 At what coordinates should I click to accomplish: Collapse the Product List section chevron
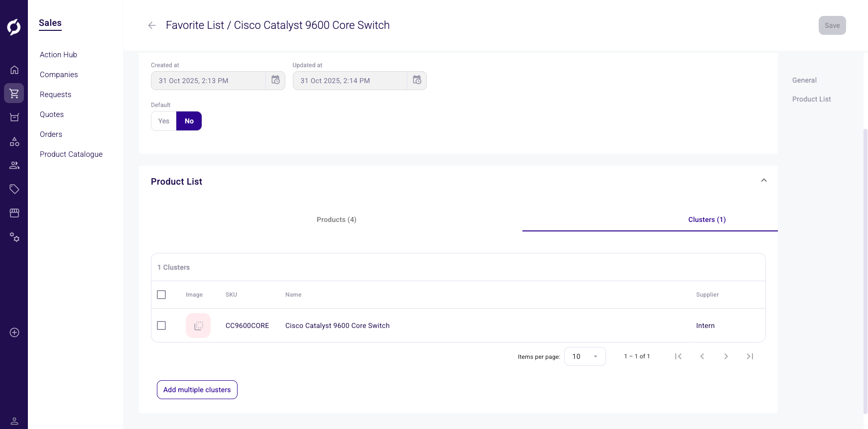click(763, 181)
